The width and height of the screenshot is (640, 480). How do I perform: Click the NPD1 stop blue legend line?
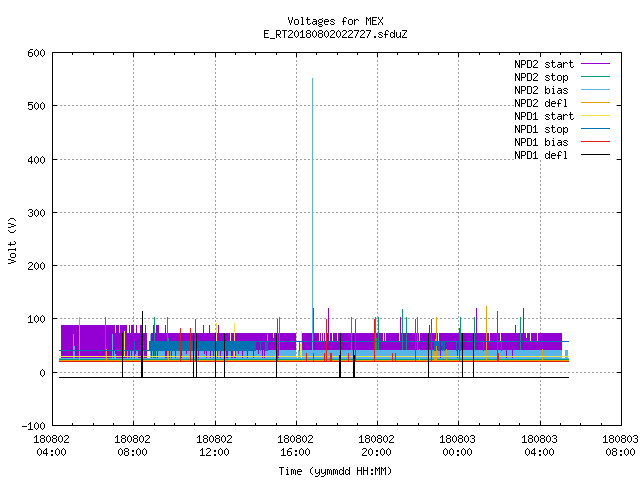click(595, 129)
